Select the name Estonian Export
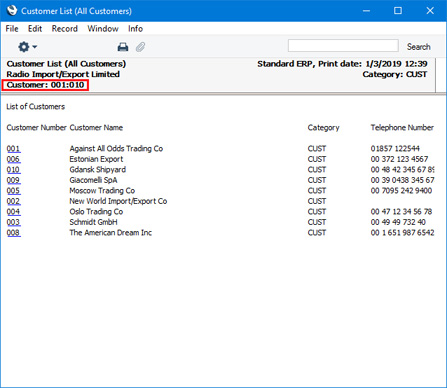This screenshot has width=447, height=388. coord(96,159)
